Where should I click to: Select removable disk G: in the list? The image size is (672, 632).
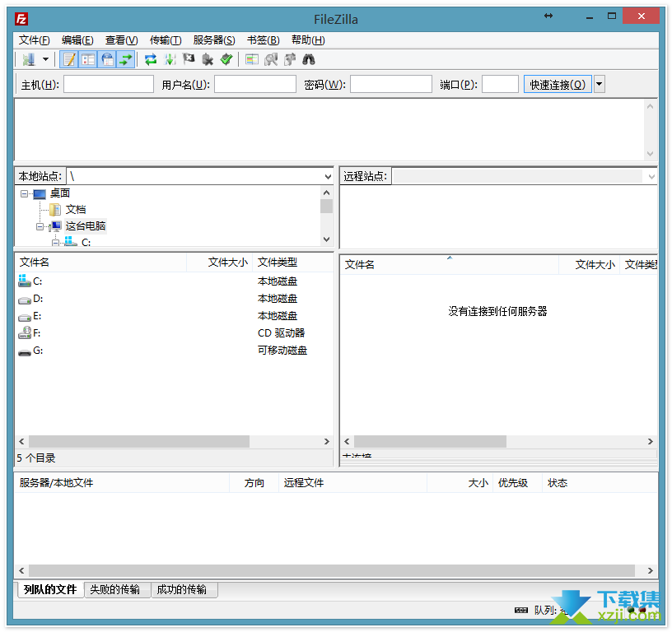(38, 351)
